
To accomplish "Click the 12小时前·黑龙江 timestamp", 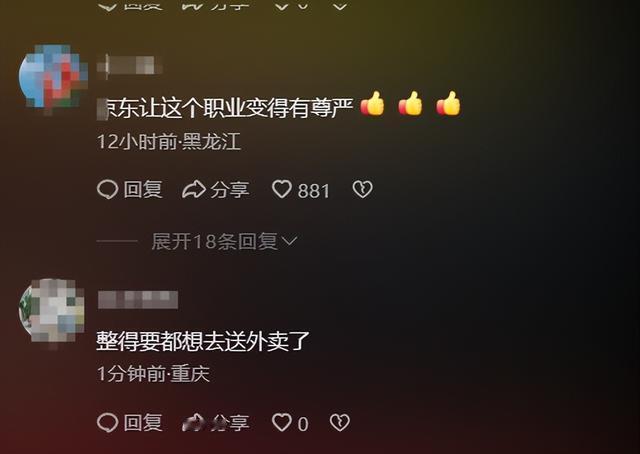I will click(x=169, y=142).
